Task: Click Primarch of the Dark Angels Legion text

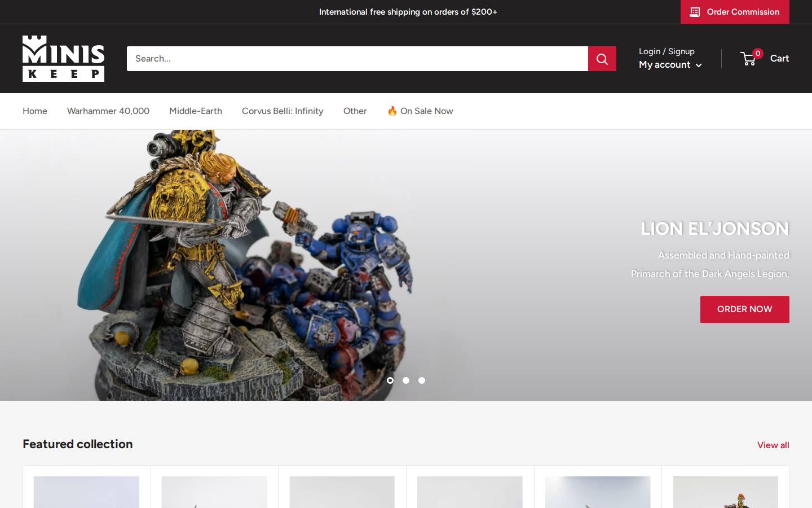Action: [x=710, y=274]
